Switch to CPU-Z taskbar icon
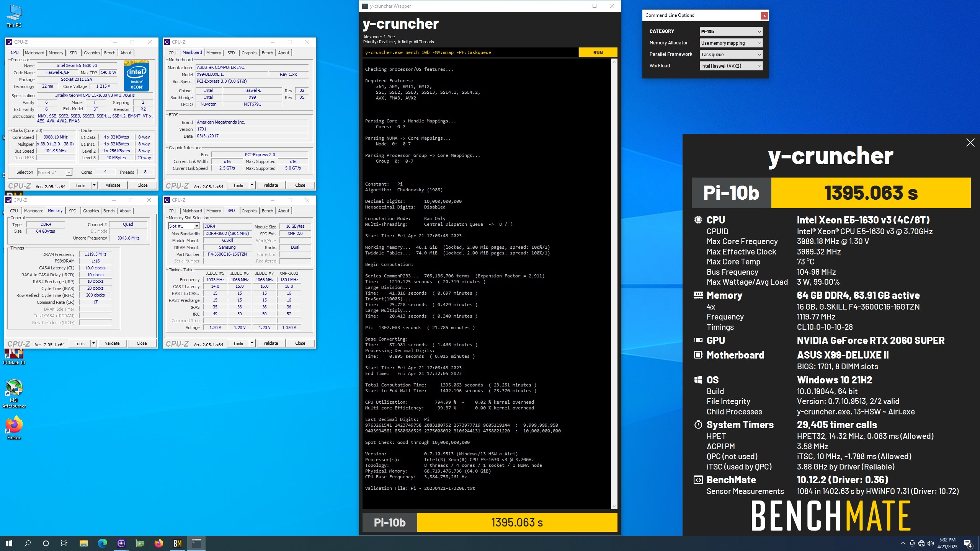 point(121,543)
